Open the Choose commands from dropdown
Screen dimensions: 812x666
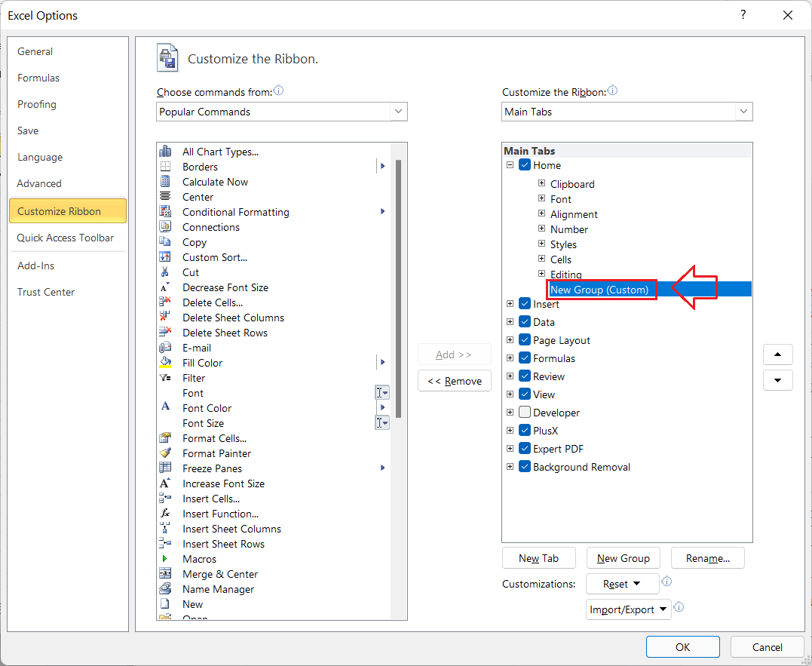pos(398,111)
